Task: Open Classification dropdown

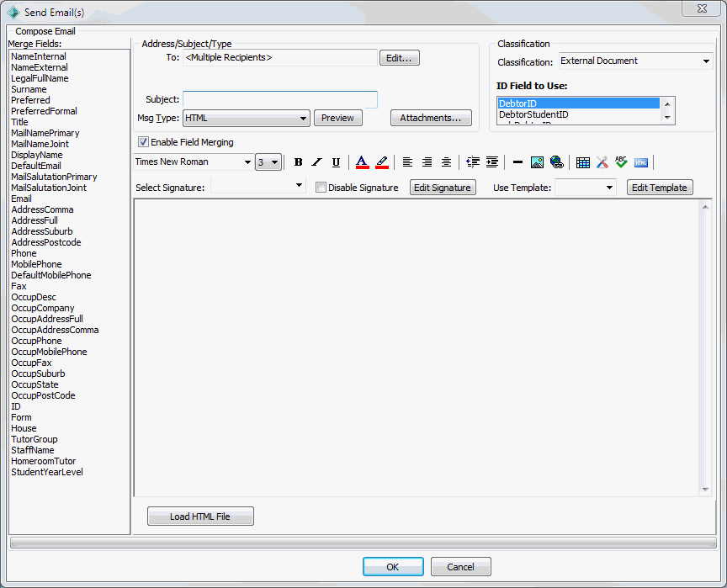Action: coord(635,61)
